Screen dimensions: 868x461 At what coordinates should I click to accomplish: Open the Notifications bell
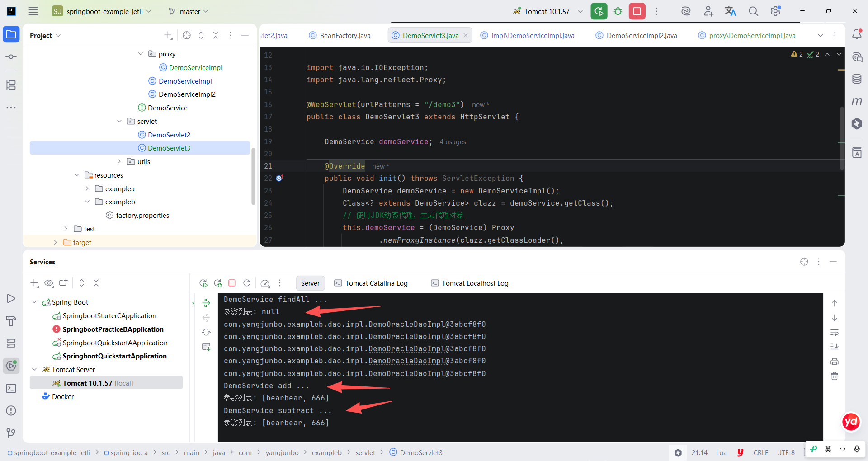[857, 34]
